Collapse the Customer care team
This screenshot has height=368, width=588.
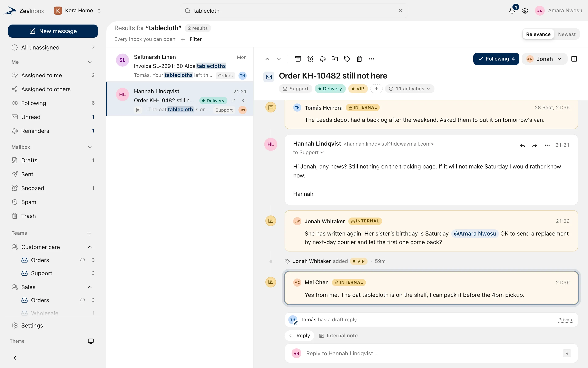90,247
